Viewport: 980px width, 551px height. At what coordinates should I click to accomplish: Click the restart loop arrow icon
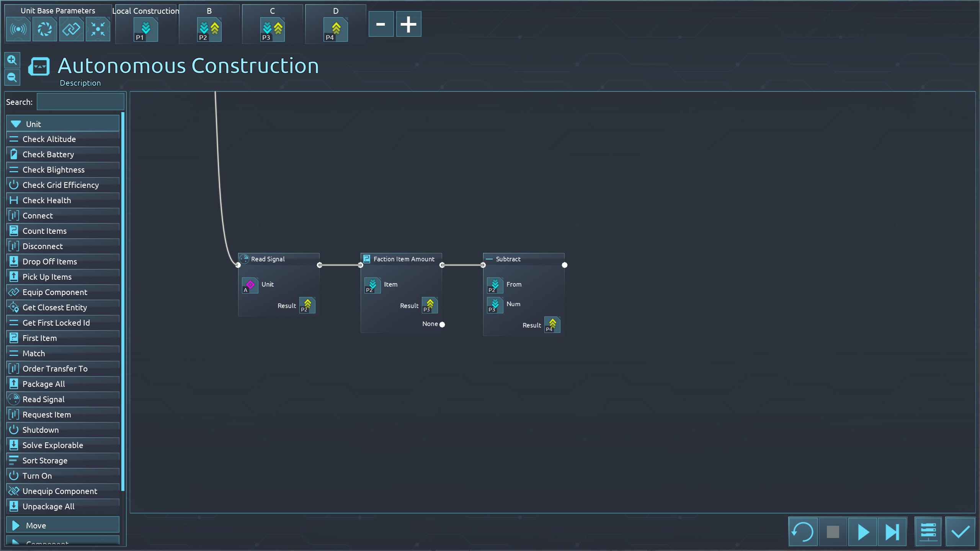tap(803, 532)
